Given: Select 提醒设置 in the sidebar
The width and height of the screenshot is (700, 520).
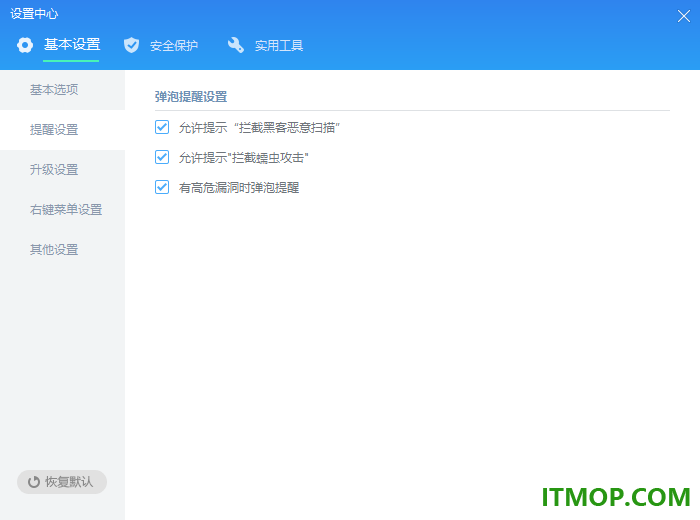Looking at the screenshot, I should [x=62, y=130].
